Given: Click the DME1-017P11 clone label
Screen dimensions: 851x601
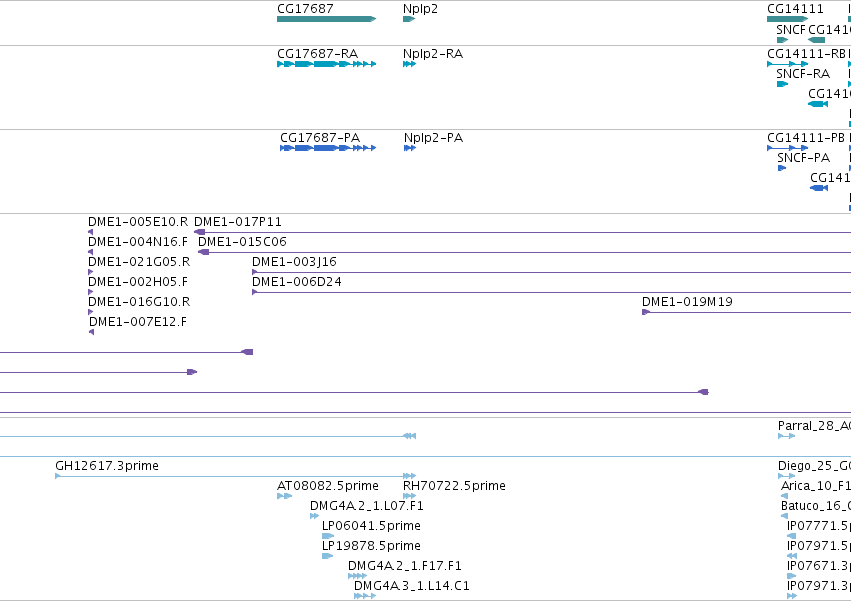Looking at the screenshot, I should point(238,222).
